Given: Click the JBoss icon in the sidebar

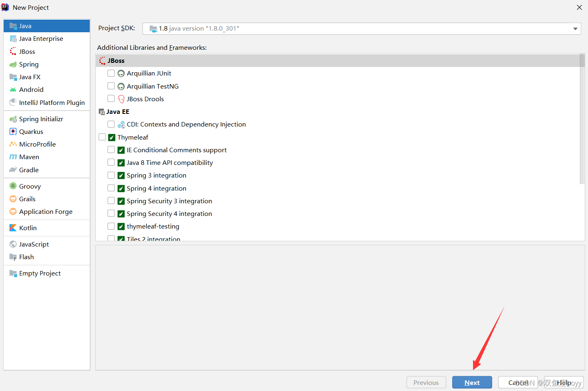Looking at the screenshot, I should (13, 51).
